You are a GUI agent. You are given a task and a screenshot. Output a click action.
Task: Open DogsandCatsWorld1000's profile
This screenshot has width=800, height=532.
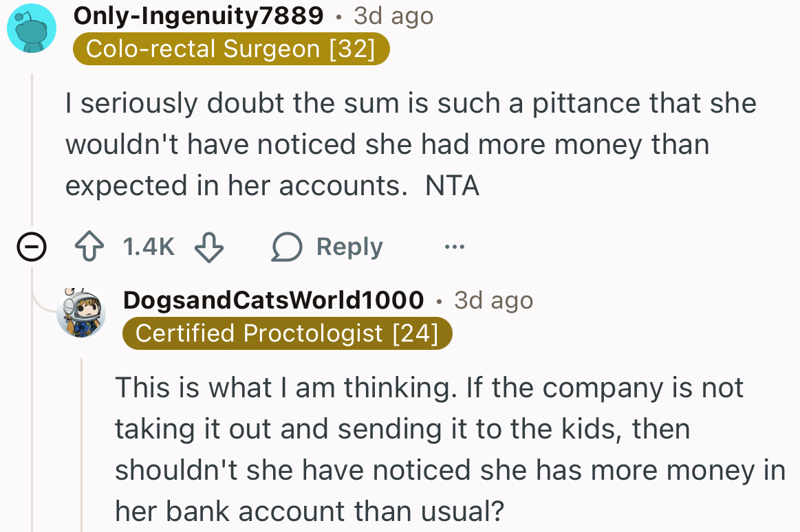(x=273, y=300)
